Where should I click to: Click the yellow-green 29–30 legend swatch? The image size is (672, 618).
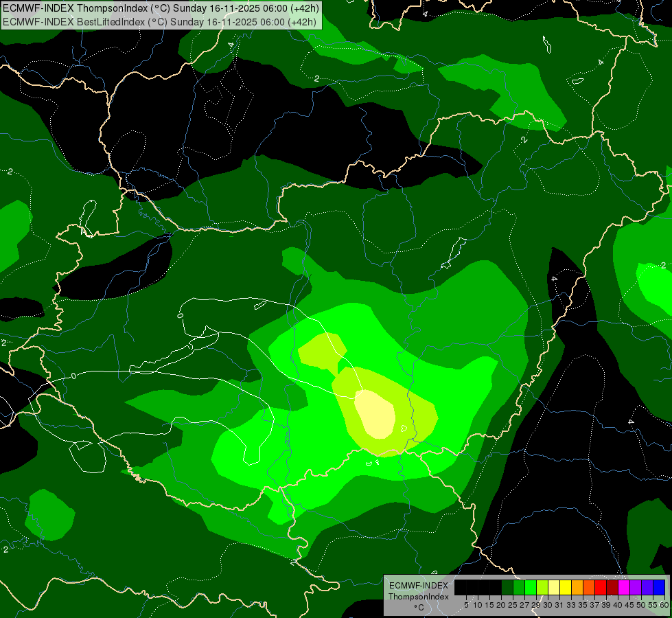click(x=542, y=587)
